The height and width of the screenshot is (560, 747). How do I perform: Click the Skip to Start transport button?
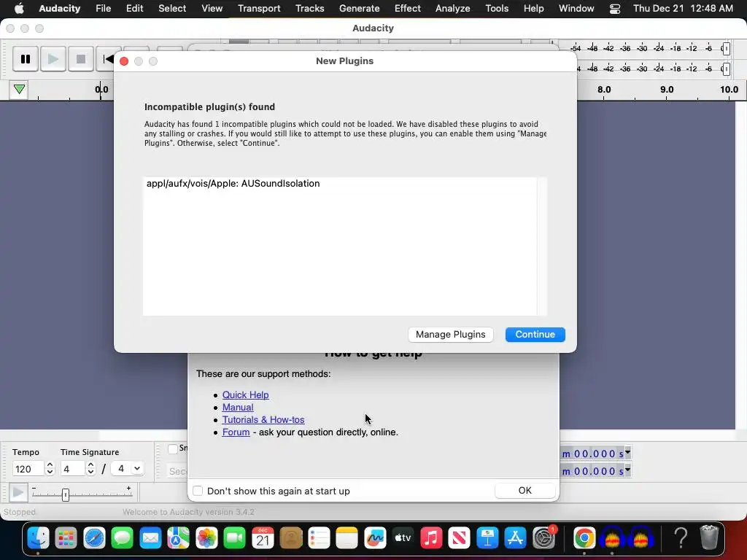point(108,59)
